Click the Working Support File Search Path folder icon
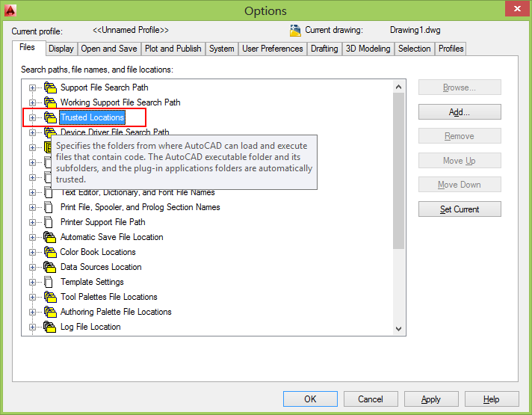 (50, 102)
